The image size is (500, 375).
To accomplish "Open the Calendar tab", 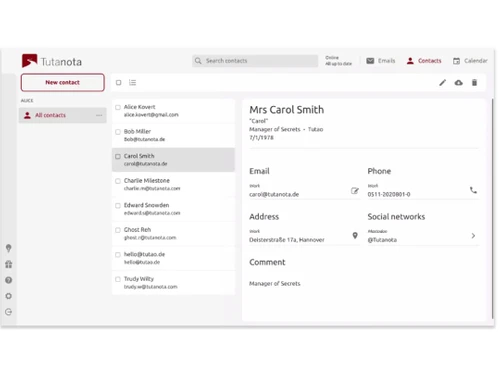I will tap(470, 61).
